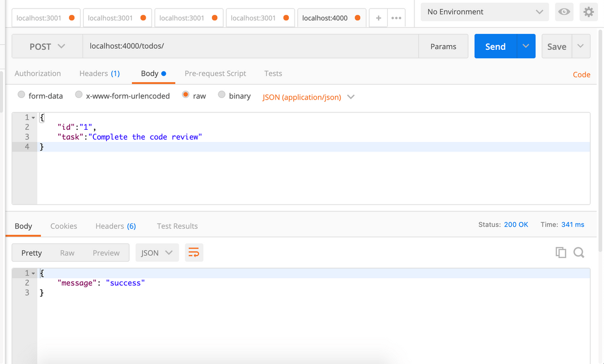Select the form-data radio button

(x=21, y=94)
